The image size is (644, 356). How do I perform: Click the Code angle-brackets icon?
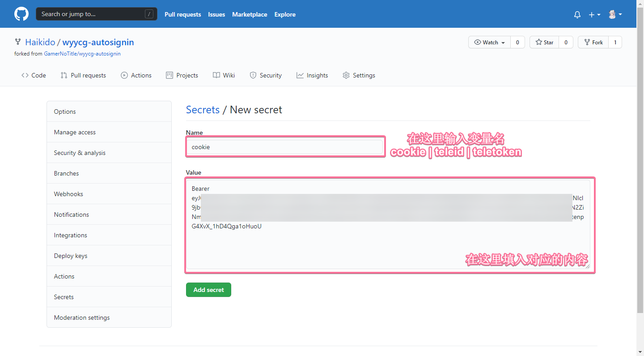tap(25, 75)
